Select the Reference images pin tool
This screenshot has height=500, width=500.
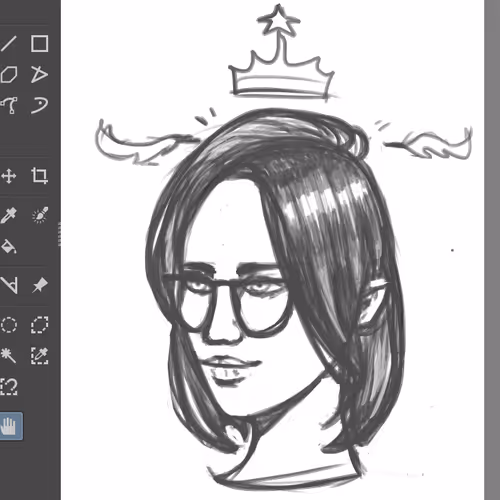[40, 285]
